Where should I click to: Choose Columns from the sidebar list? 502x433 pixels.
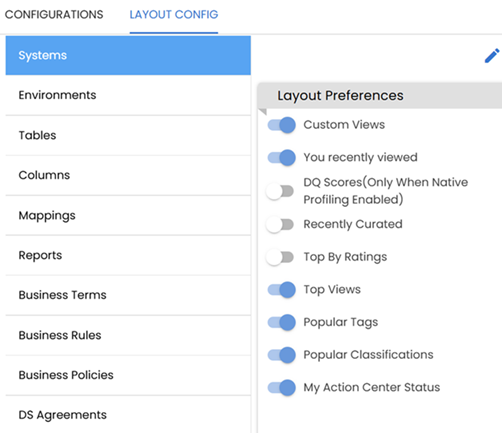click(x=128, y=175)
